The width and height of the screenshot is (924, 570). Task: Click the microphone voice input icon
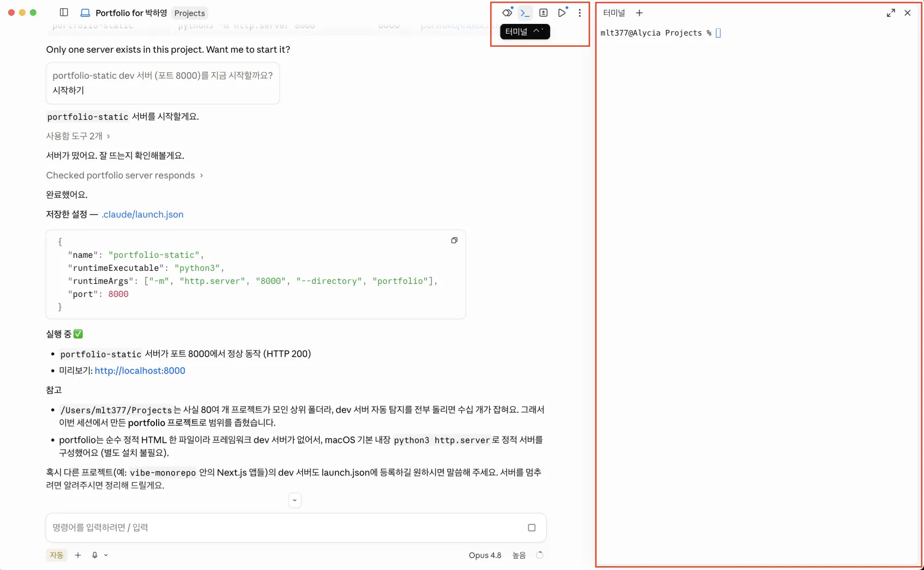(x=95, y=555)
